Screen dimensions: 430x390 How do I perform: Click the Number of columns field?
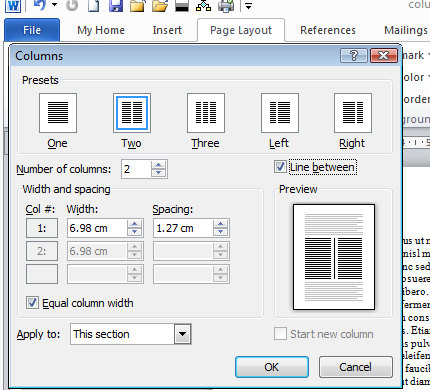pos(136,169)
